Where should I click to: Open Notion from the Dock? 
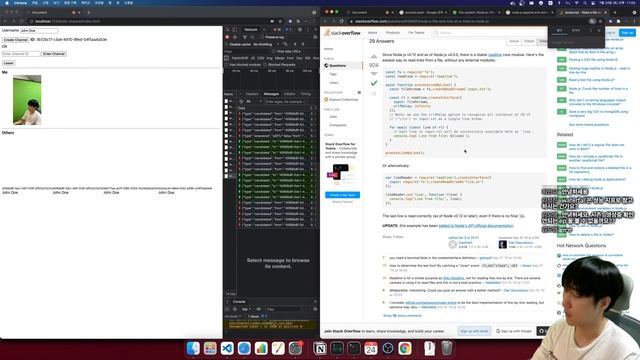click(320, 348)
